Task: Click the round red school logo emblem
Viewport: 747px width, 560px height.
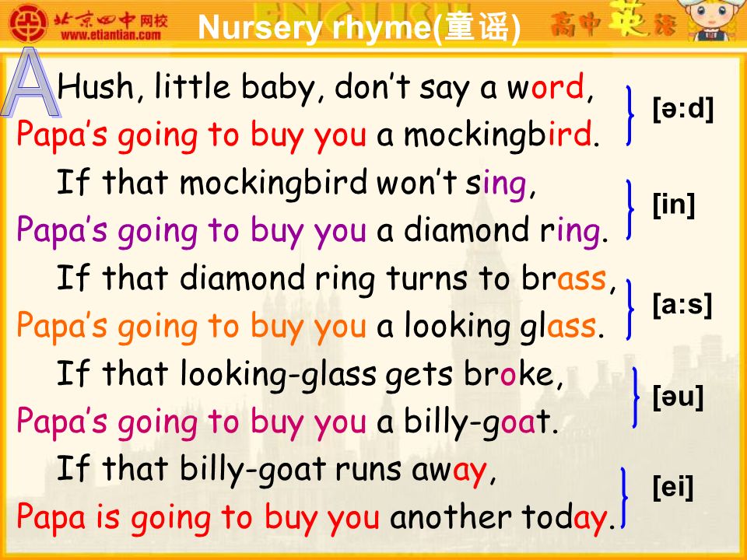Action: [29, 23]
